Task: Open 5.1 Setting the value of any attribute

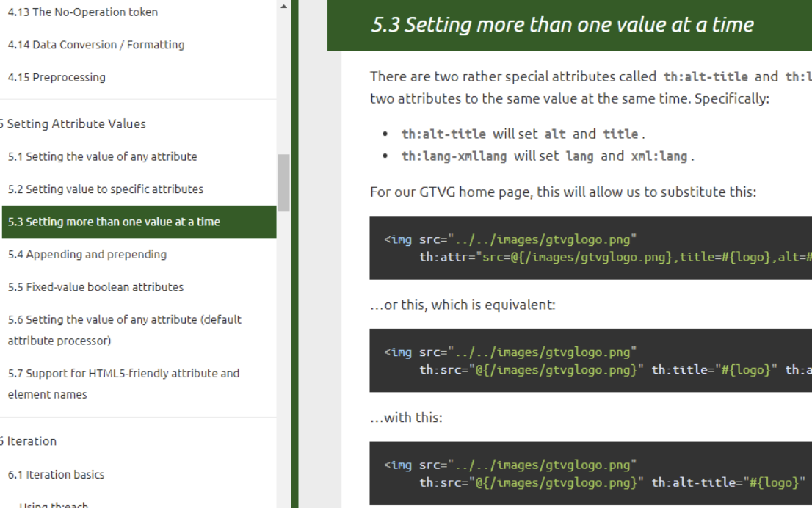Action: [103, 156]
